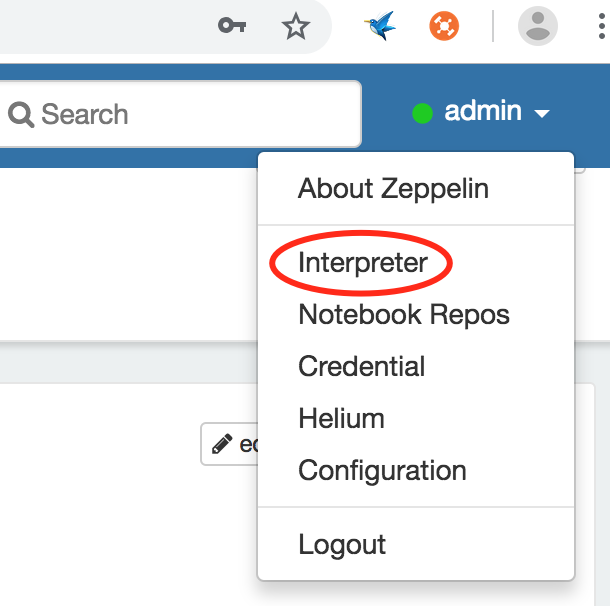
Task: Log out via the Logout entry
Action: coord(342,545)
